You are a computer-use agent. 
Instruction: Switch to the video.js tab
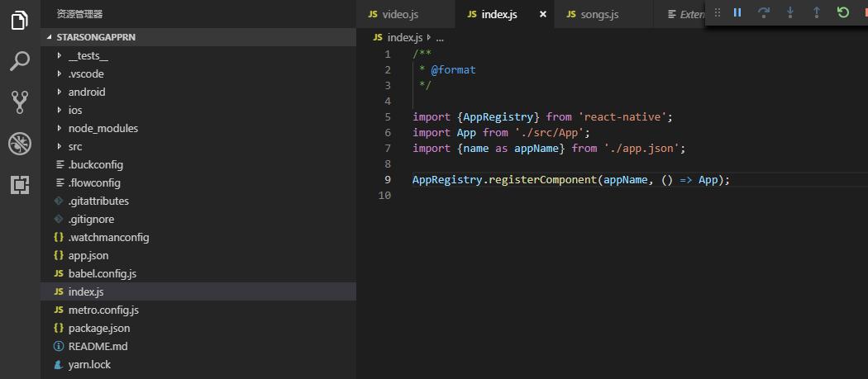401,14
